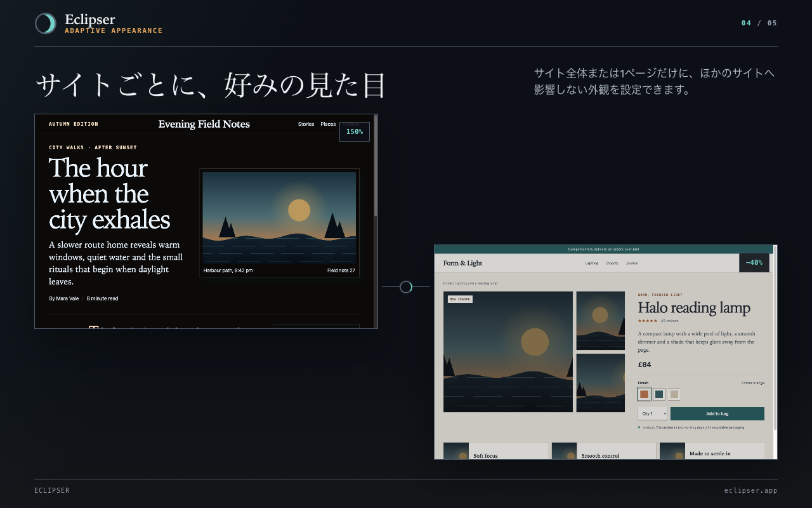Click the circular connector node between screenshots
The image size is (812, 508).
click(406, 287)
